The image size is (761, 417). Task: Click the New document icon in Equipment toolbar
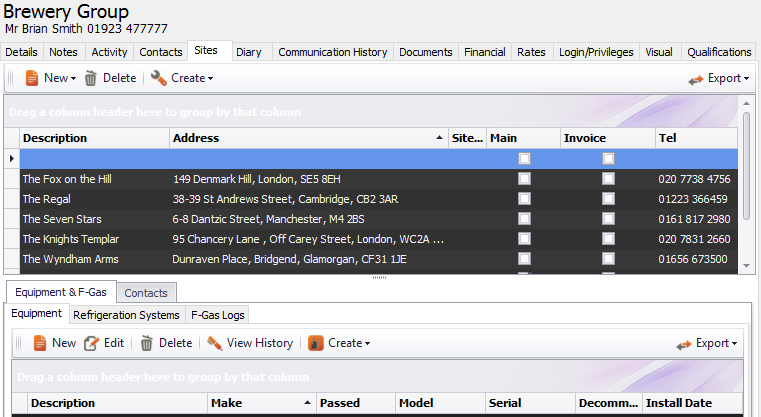pyautogui.click(x=40, y=343)
